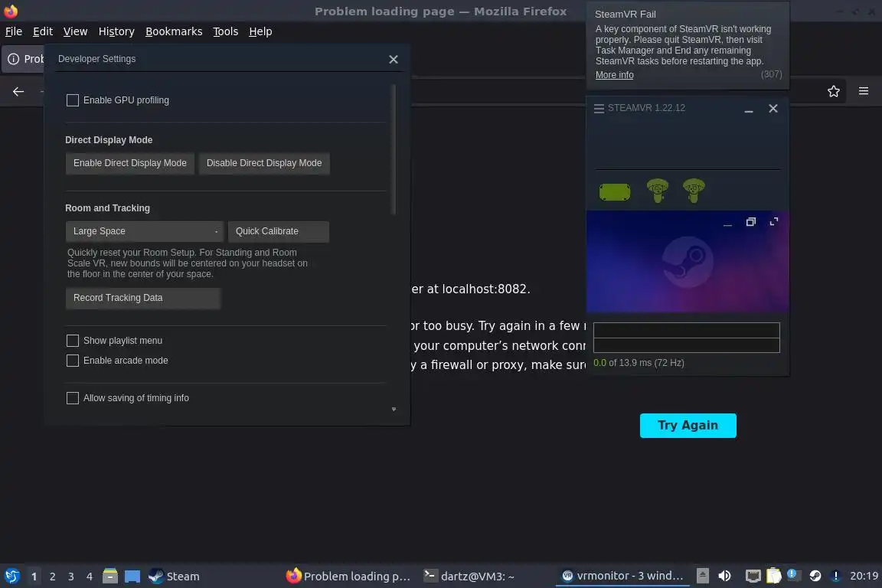
Task: Click restore-window icon on VR preview
Action: pyautogui.click(x=751, y=222)
